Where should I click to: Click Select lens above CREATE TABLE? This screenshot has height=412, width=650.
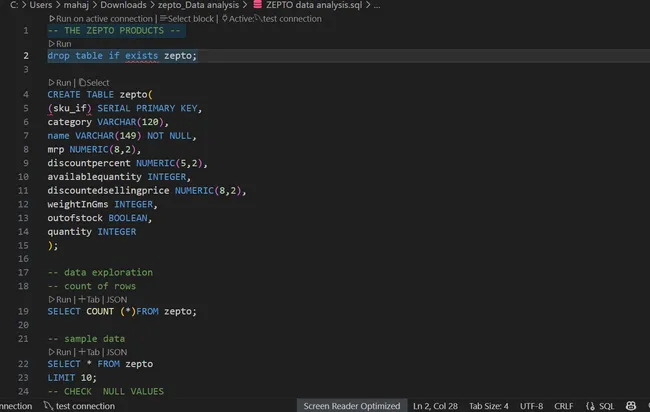click(94, 82)
